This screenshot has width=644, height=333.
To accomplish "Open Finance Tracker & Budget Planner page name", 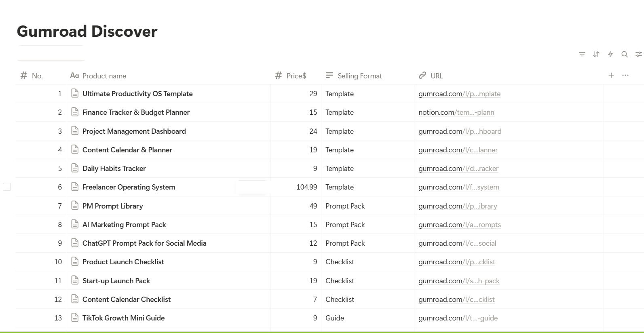I will click(136, 112).
